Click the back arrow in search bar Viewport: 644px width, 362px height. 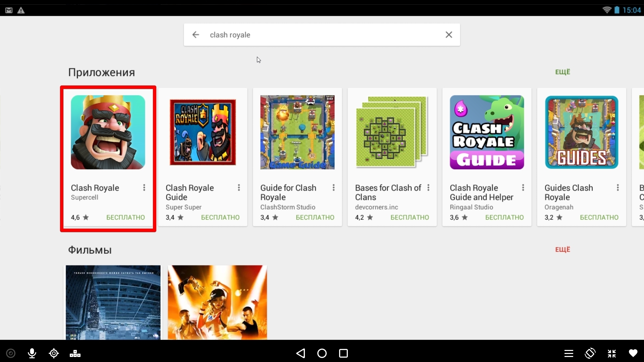[196, 35]
